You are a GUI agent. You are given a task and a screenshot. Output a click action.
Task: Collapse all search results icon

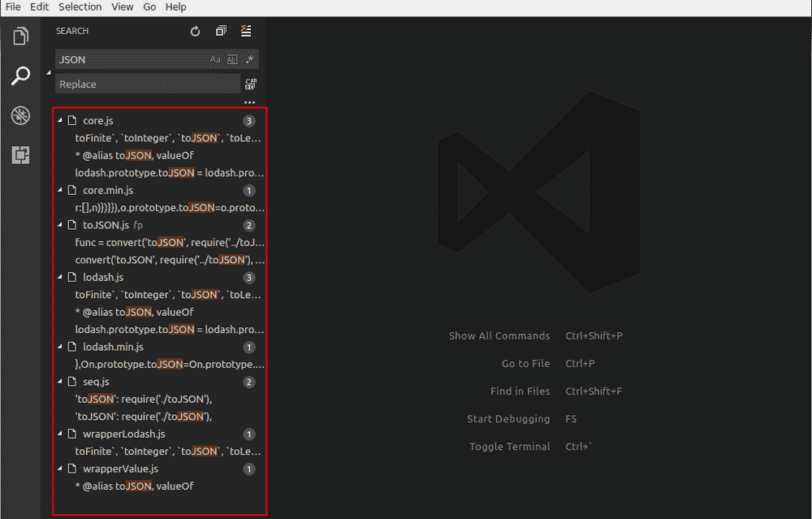221,31
